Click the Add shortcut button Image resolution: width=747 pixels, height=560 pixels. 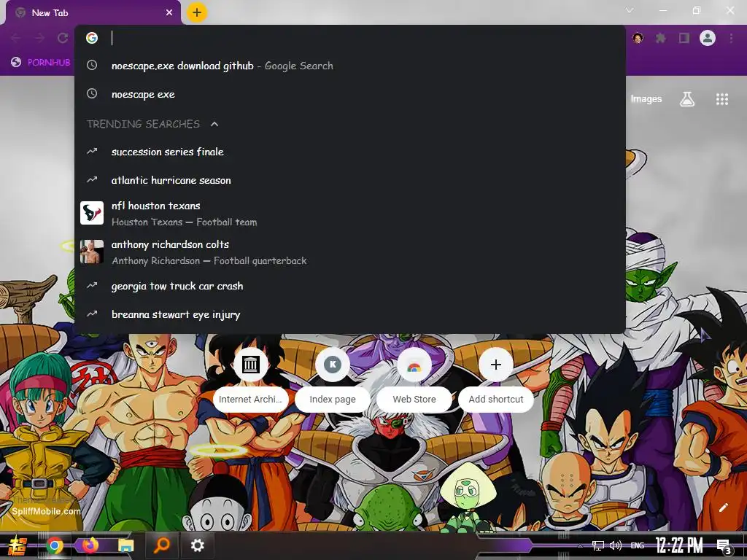(496, 378)
